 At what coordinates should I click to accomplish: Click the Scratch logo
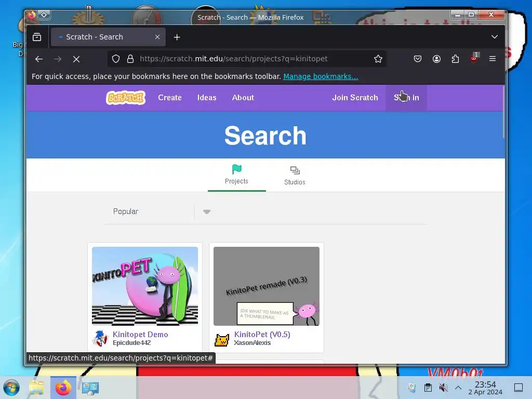coord(126,98)
